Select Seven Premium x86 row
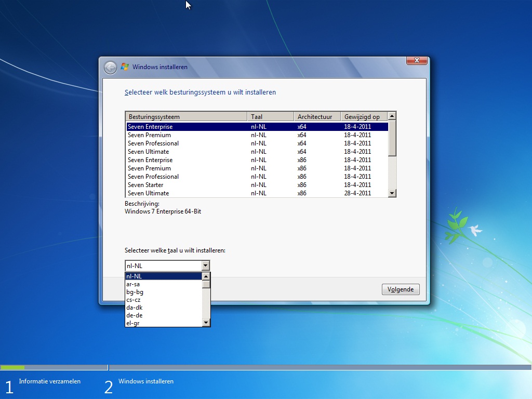532x399 pixels. coord(257,168)
